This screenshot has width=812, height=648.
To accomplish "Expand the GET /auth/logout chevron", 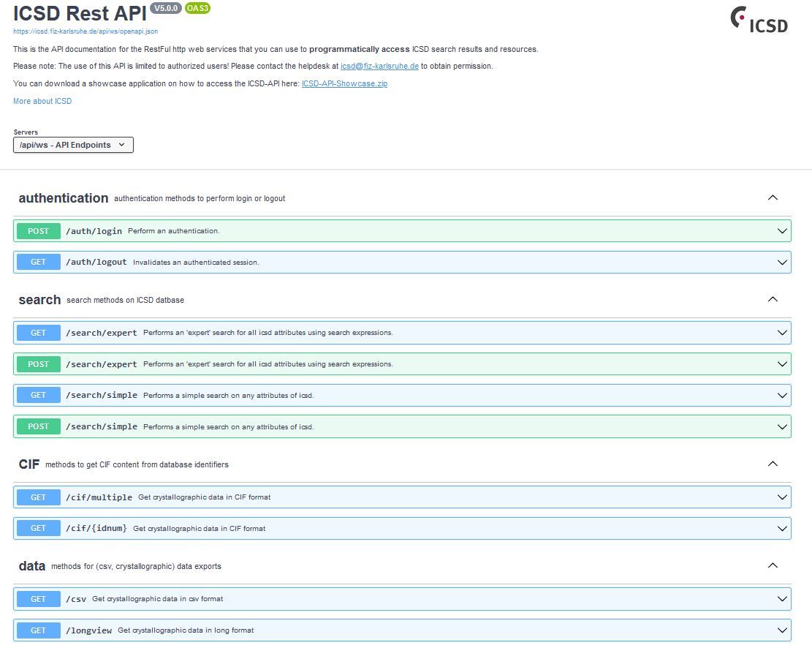I will (782, 263).
